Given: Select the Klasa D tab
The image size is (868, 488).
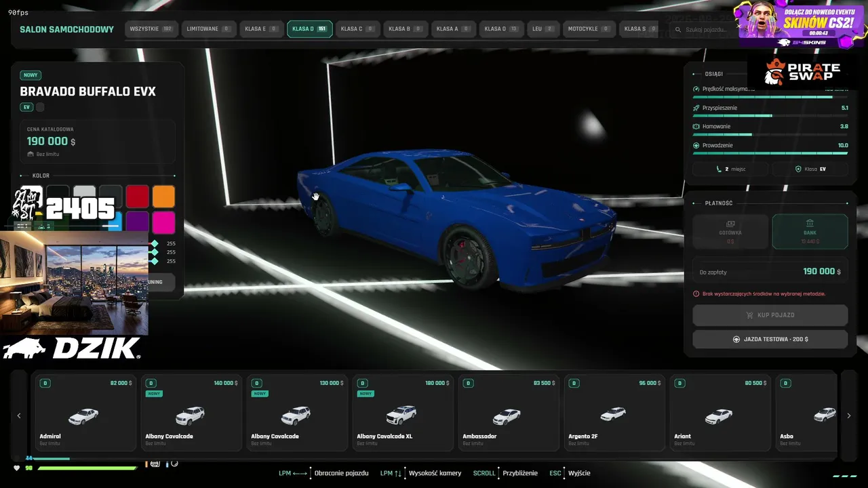Looking at the screenshot, I should [x=310, y=29].
